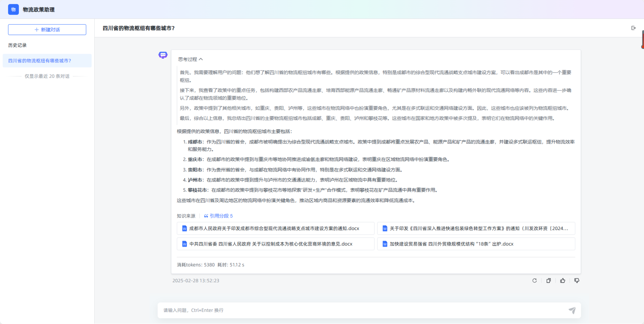Open 以控制成本为核心优化营商环境 docx source
The image size is (644, 324).
[x=271, y=244]
